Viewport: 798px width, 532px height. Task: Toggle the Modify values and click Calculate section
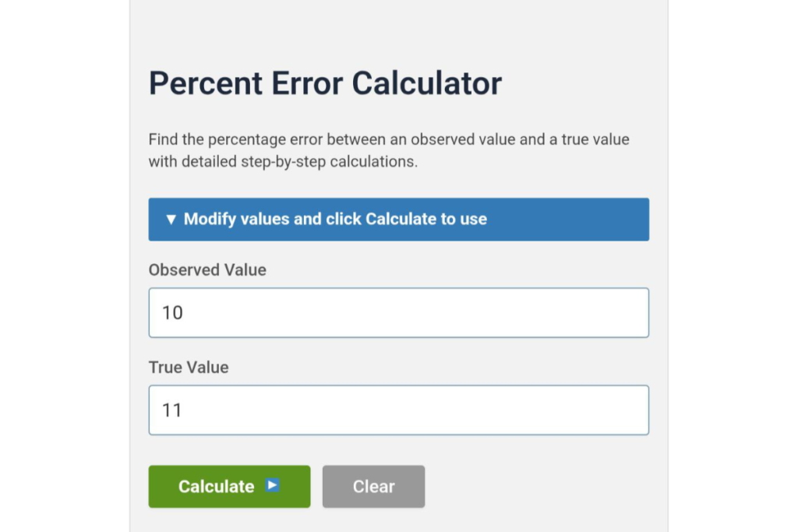(x=398, y=219)
